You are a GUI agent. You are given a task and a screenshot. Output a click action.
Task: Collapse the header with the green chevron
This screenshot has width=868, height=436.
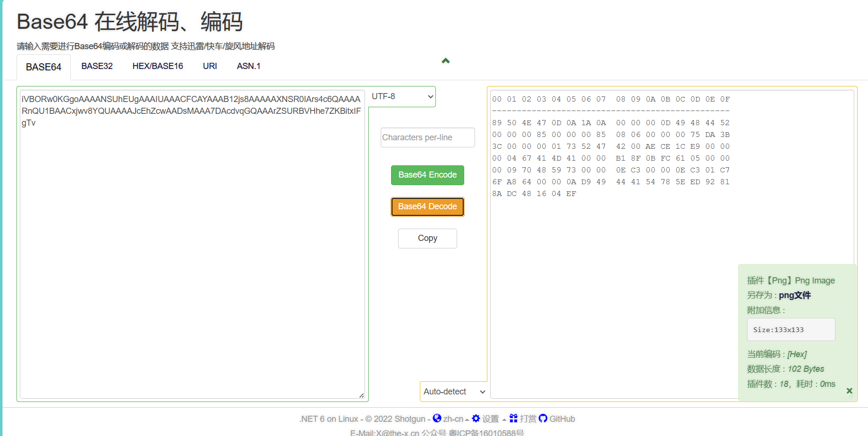[445, 61]
